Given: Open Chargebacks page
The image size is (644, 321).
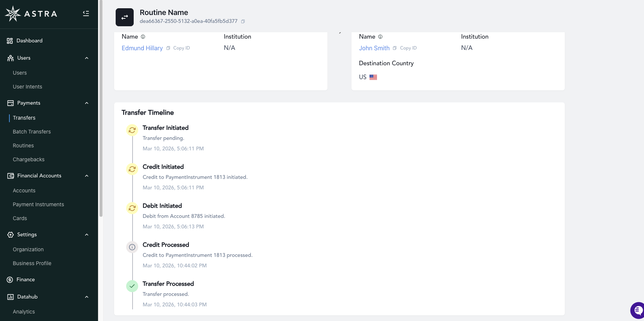Looking at the screenshot, I should (29, 160).
